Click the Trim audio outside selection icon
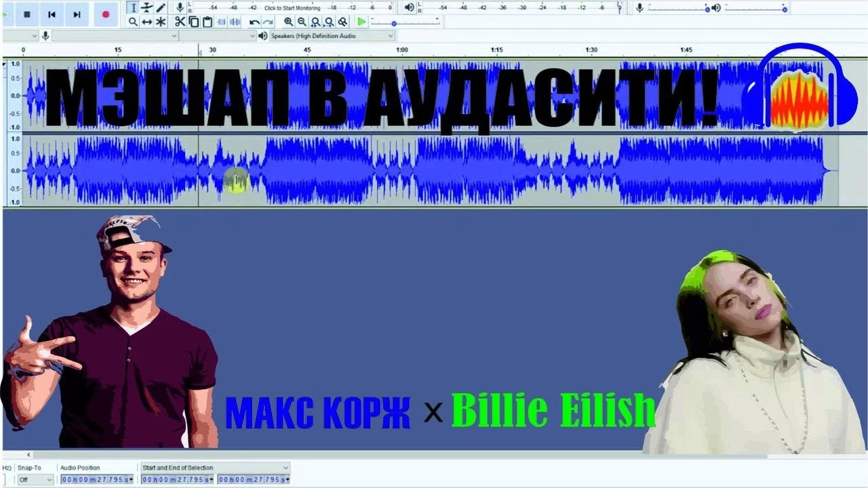 222,22
